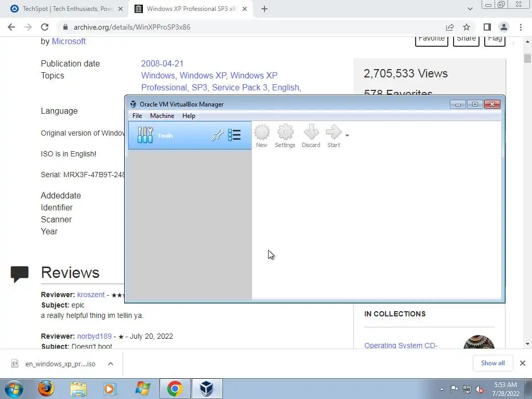Click the Service Pack 3 topic link

[240, 87]
